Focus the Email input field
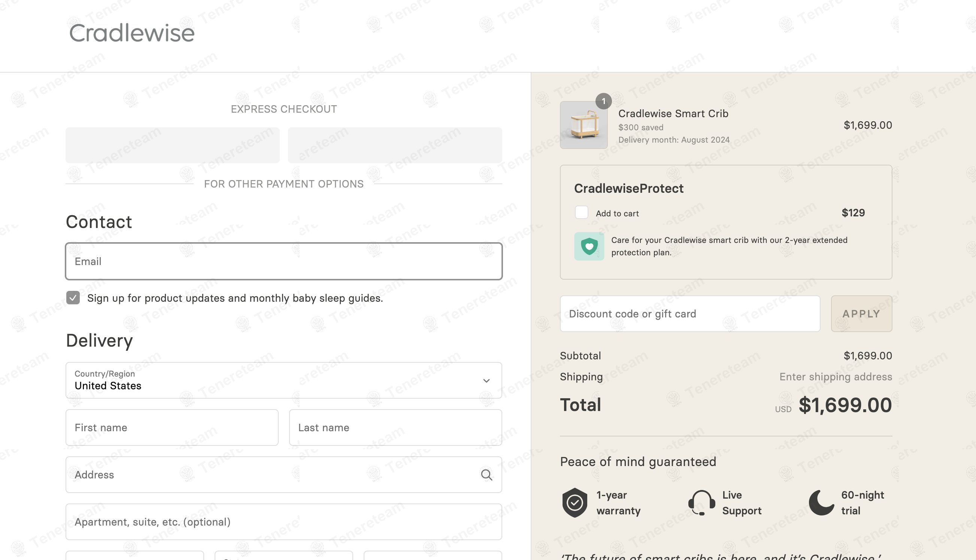The width and height of the screenshot is (976, 560). pyautogui.click(x=284, y=261)
